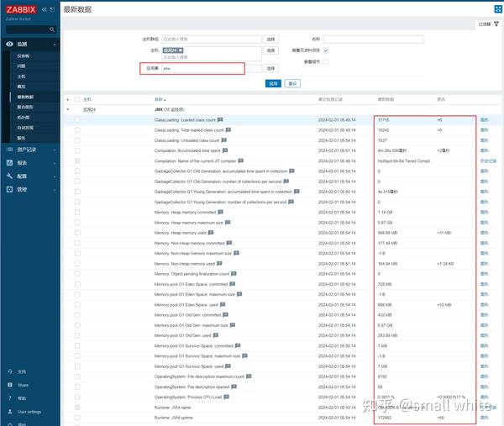
Task: Remove the selected host tag with its x
Action: (181, 50)
